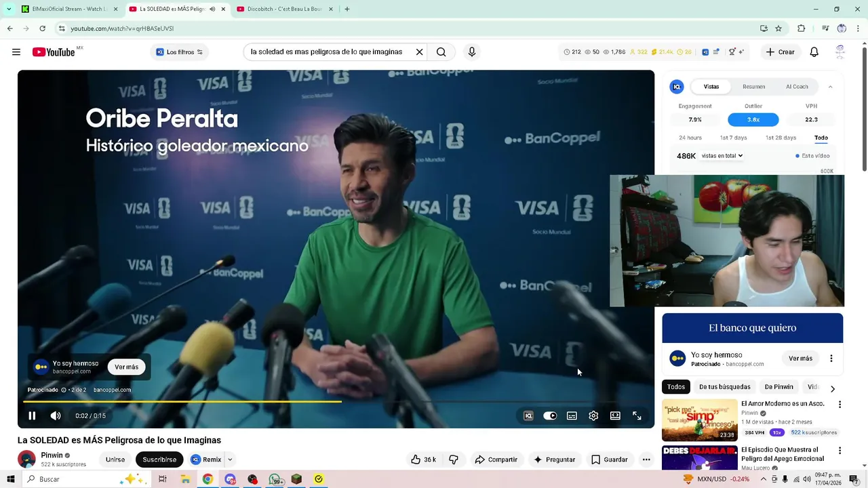Viewport: 868px width, 488px height.
Task: Join the channel with Unirse
Action: [x=115, y=460]
